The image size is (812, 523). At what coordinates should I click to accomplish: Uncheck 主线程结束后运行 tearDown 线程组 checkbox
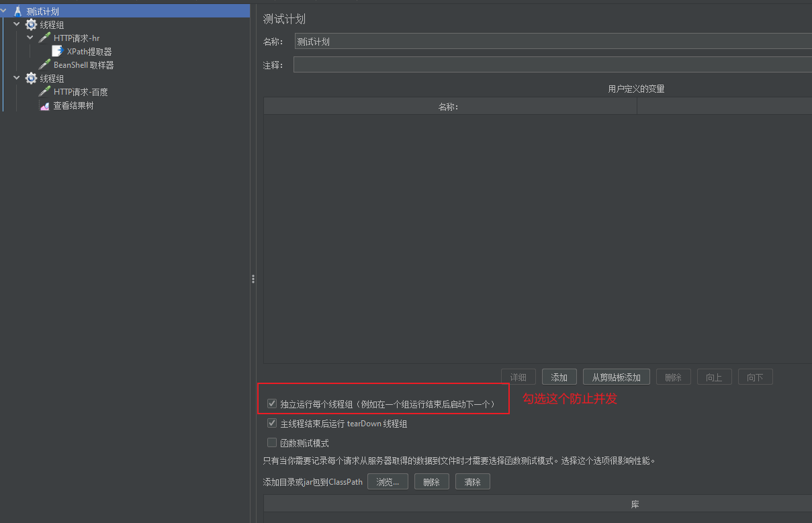pyautogui.click(x=272, y=423)
